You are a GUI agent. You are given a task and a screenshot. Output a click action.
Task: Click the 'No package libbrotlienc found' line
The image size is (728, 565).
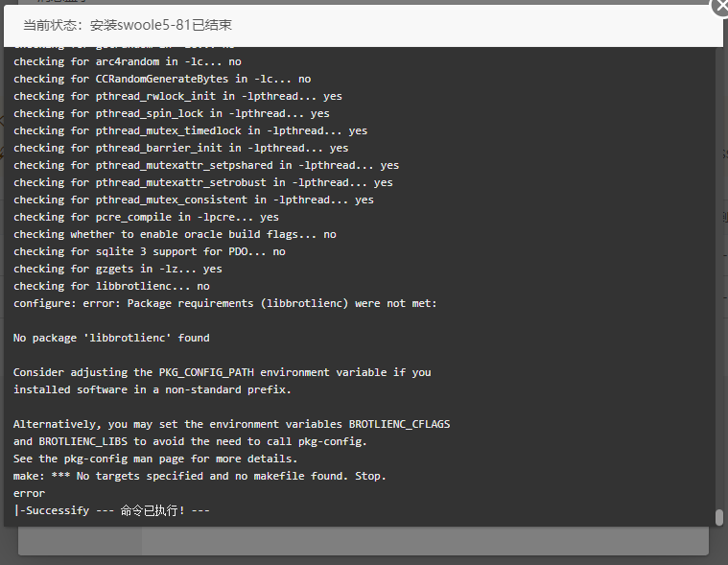point(111,338)
